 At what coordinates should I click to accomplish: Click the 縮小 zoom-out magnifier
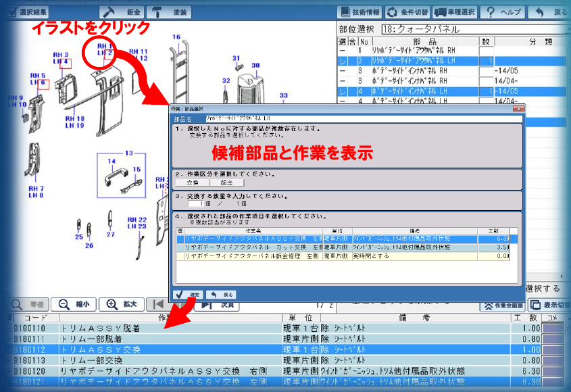(x=74, y=304)
